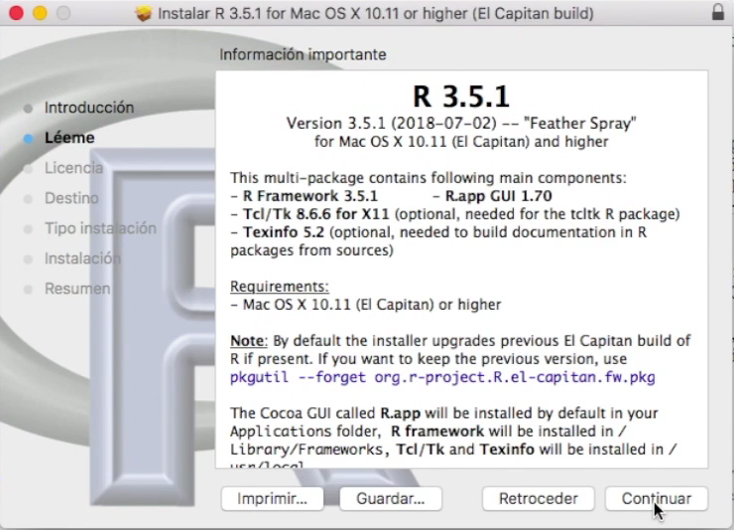Select the Resumen step in sidebar
The height and width of the screenshot is (530, 734).
(77, 288)
